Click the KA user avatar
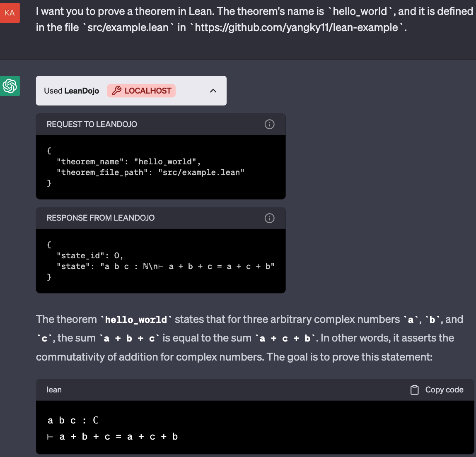The image size is (476, 457). 10,13
